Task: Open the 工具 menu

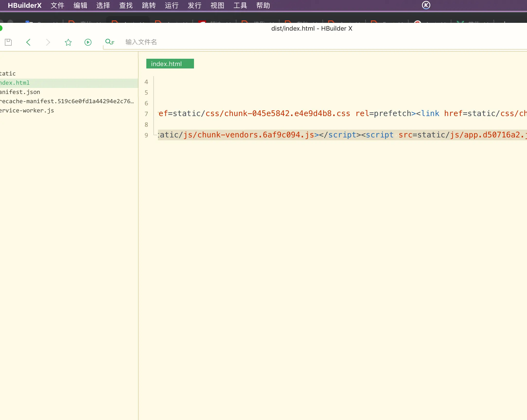Action: 240,5
